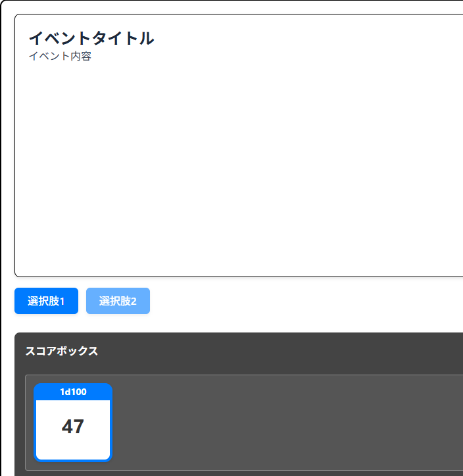Click the blank space right of 選択肢2

pyautogui.click(x=296, y=301)
